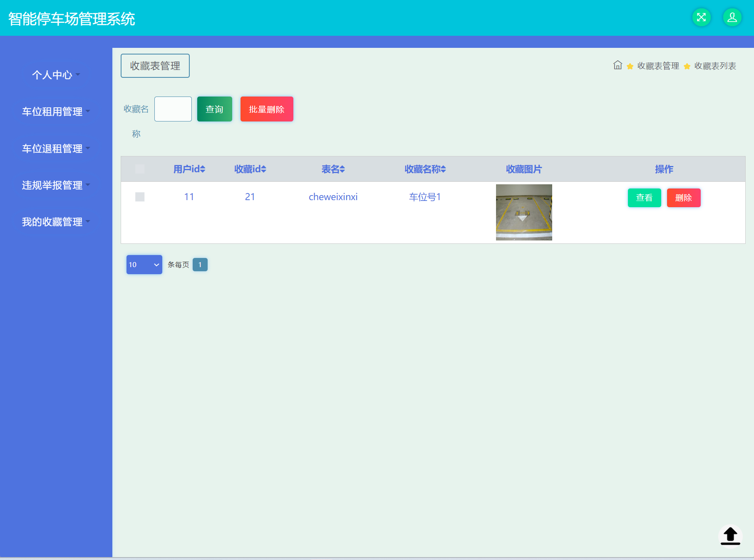Toggle fullscreen with the expand icon
Screen dimensions: 754x560
tap(702, 17)
